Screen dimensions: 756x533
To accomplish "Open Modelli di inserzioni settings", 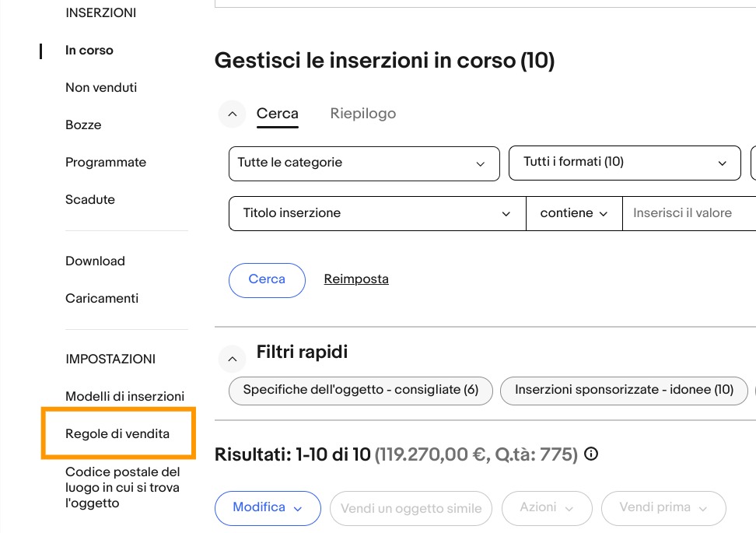I will point(125,396).
